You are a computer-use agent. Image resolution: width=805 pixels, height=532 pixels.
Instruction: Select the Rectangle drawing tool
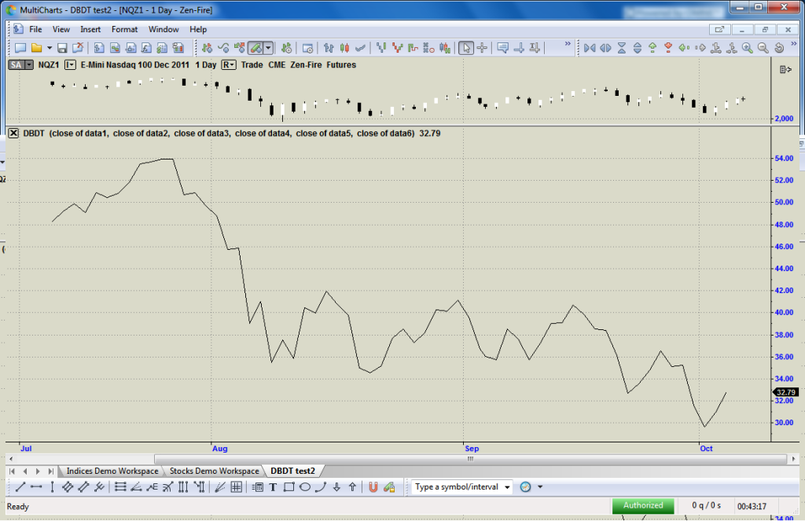pyautogui.click(x=289, y=487)
